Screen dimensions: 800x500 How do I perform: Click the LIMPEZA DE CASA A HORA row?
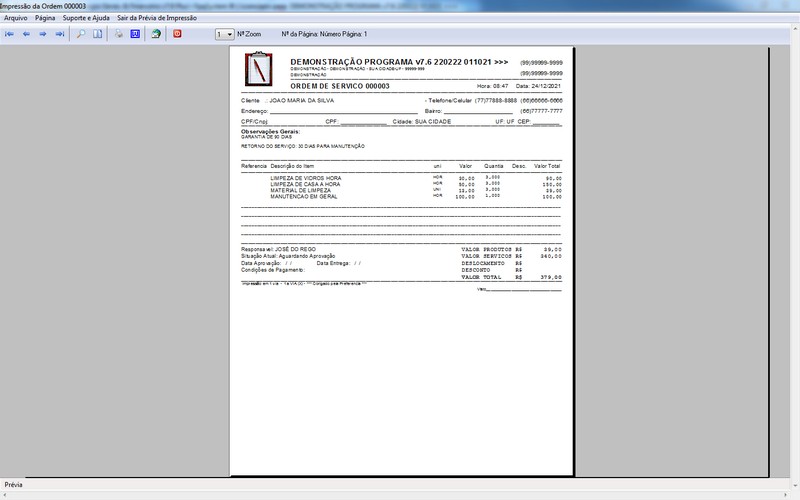click(x=401, y=184)
